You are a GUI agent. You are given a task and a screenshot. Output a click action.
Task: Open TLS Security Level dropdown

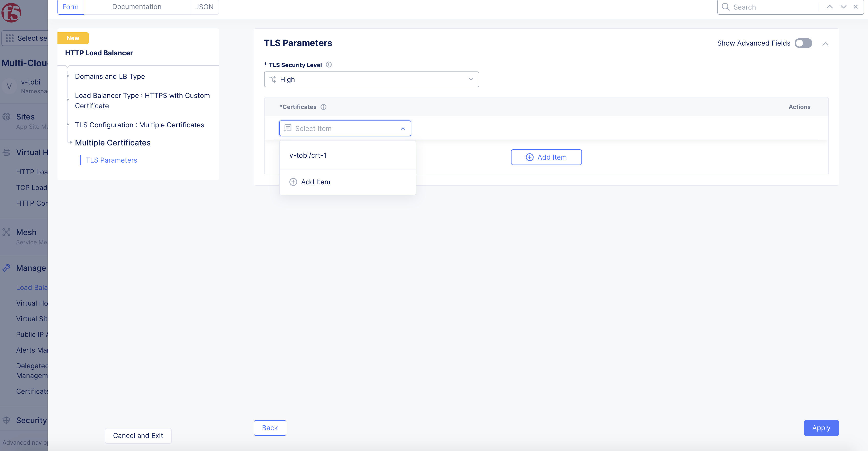[x=371, y=79]
